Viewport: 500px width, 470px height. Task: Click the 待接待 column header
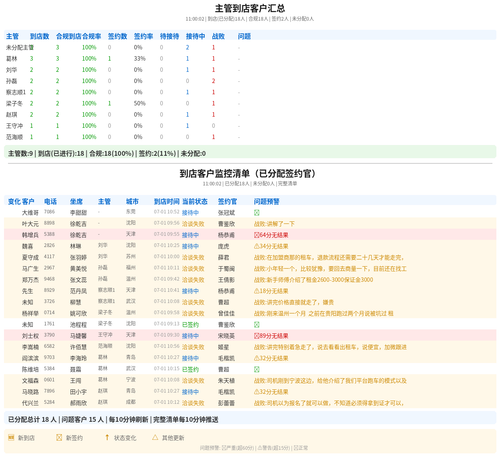click(x=169, y=36)
